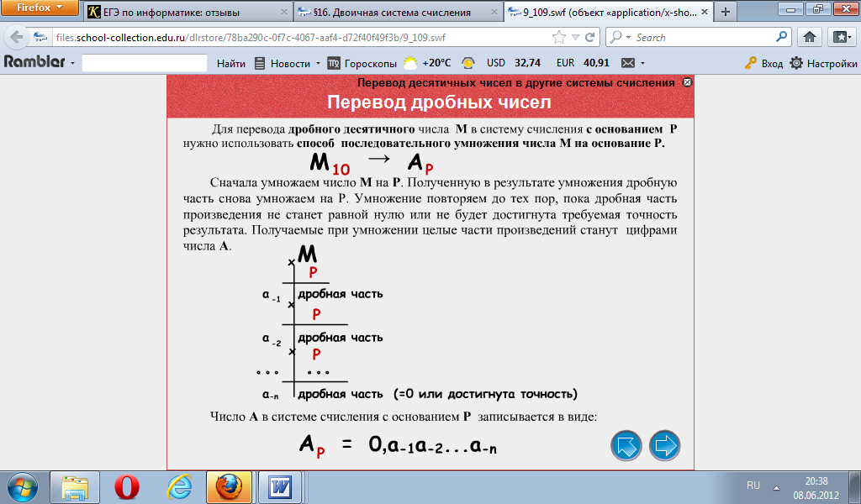Viewport: 861px width, 504px height.
Task: Close the lesson panel with the X icon
Action: click(x=687, y=82)
